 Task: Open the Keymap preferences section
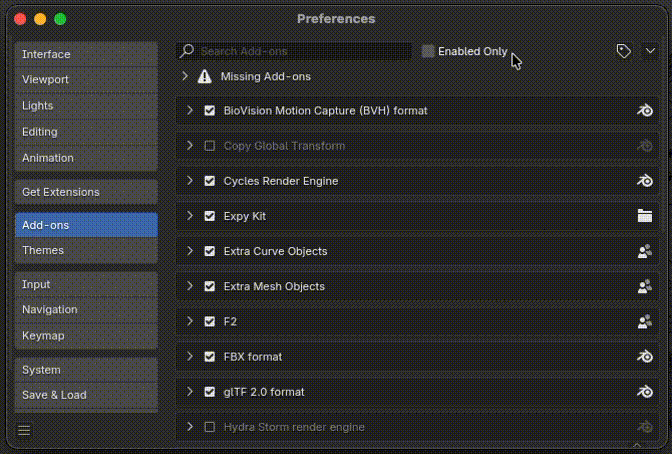[x=86, y=336]
